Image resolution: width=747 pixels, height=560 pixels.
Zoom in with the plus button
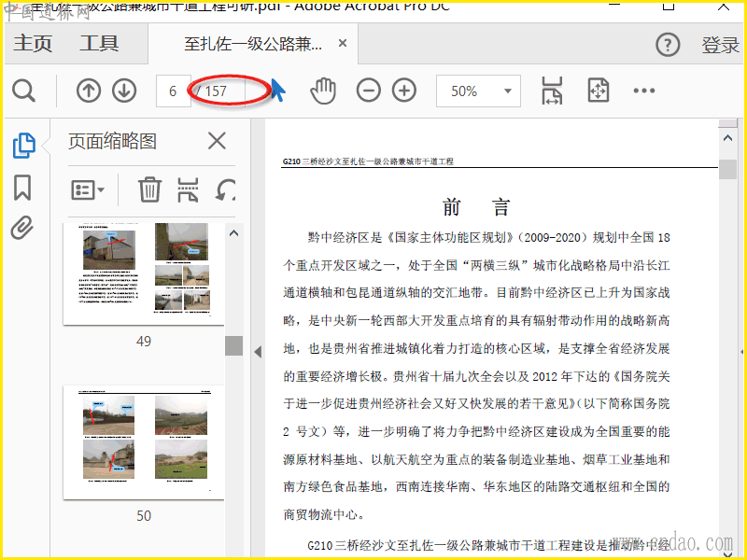click(404, 91)
